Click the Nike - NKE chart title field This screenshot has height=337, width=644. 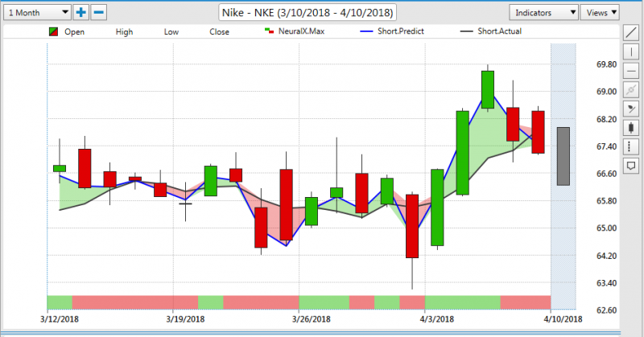click(308, 12)
